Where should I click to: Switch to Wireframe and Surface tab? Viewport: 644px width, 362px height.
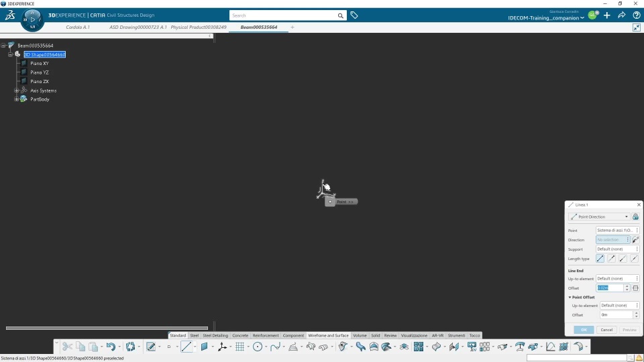point(328,335)
